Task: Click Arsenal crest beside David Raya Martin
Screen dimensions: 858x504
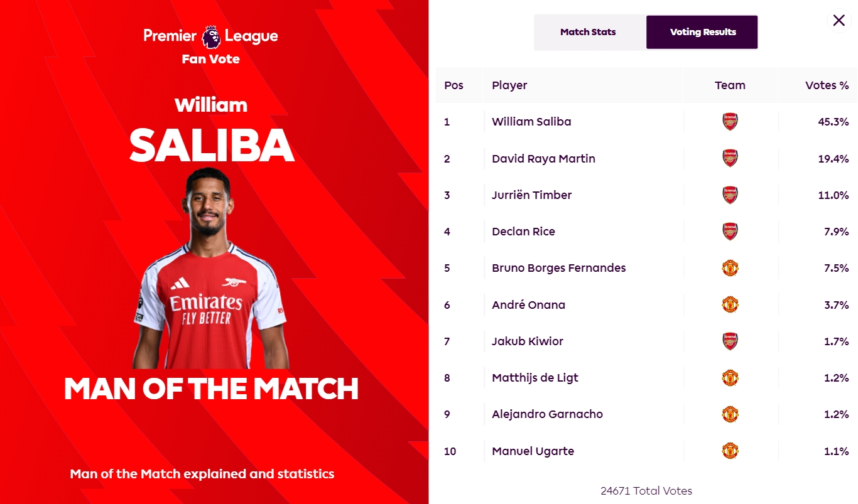Action: point(730,158)
